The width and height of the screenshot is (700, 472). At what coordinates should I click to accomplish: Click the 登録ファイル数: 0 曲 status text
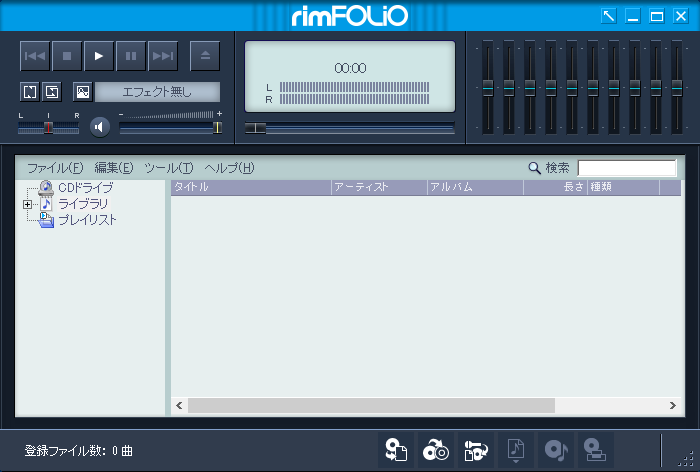pos(79,451)
